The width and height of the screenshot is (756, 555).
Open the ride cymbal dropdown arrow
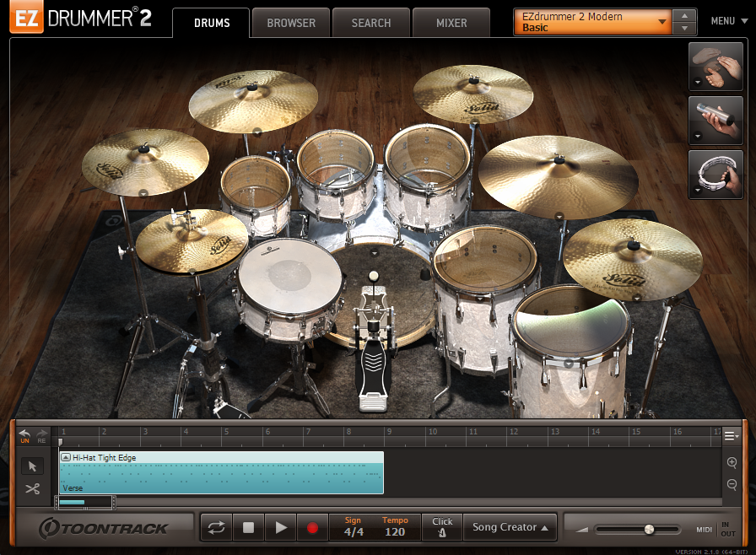559,216
